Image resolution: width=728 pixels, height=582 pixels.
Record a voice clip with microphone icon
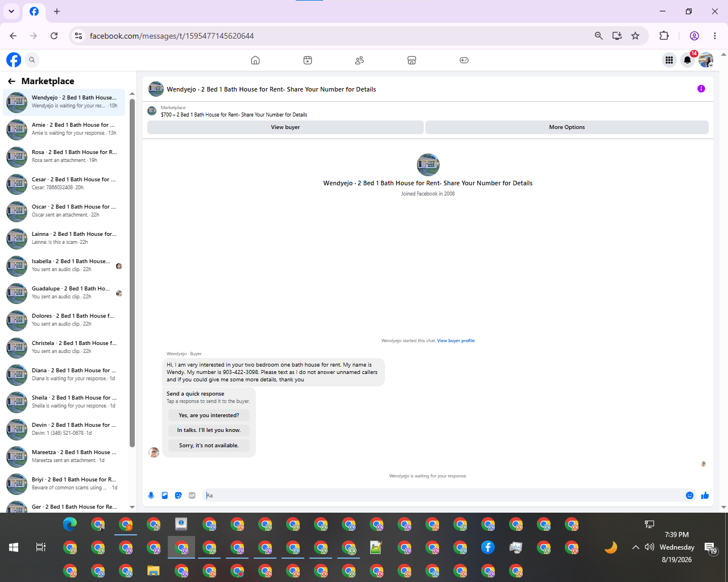point(151,496)
